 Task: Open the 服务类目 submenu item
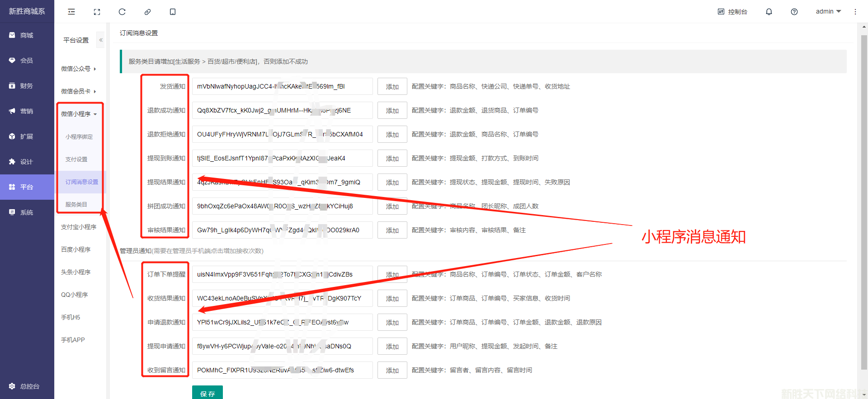coord(76,205)
